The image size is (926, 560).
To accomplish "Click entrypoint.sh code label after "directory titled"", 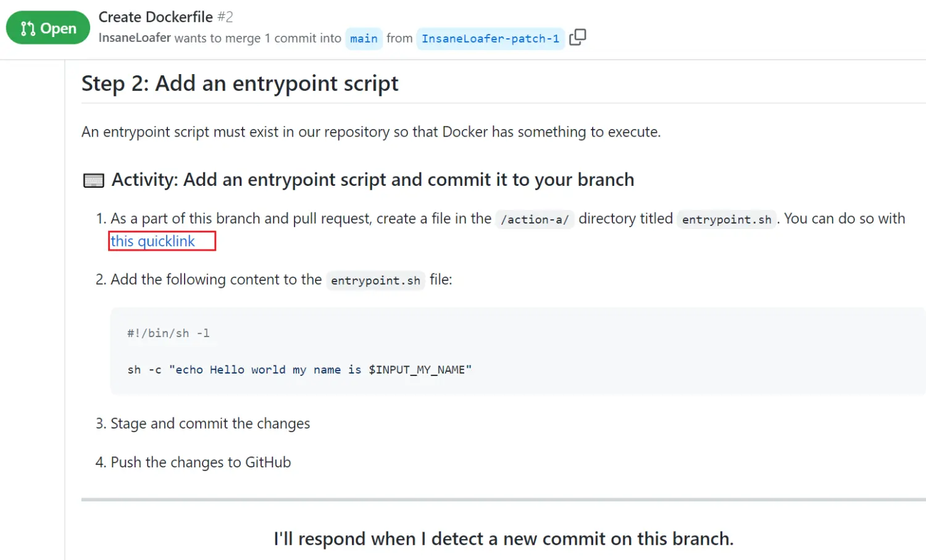I will click(727, 219).
